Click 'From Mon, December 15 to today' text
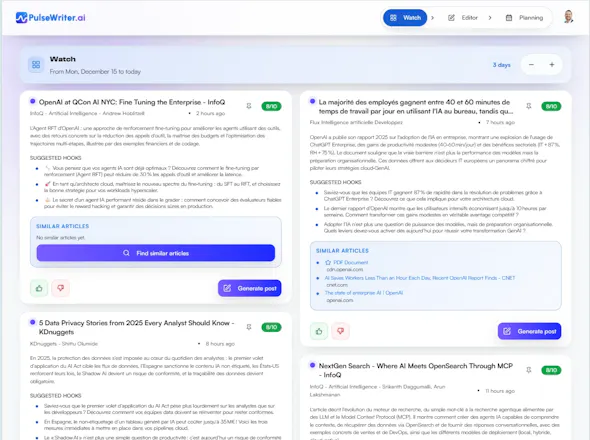590x440 pixels. tap(95, 72)
